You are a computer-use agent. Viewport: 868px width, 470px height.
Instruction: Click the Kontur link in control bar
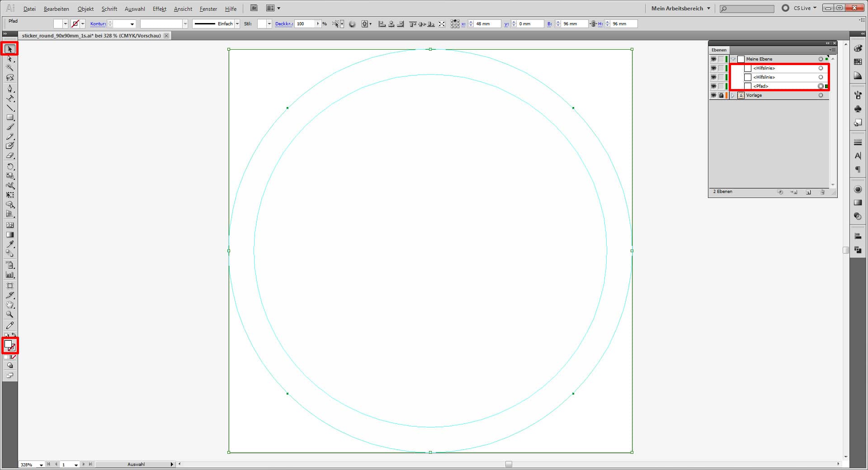coord(98,24)
